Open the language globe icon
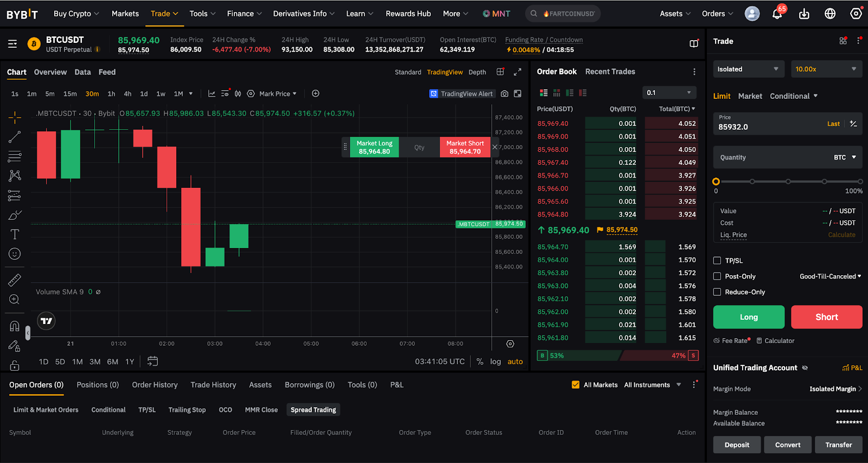This screenshot has height=463, width=868. tap(830, 14)
